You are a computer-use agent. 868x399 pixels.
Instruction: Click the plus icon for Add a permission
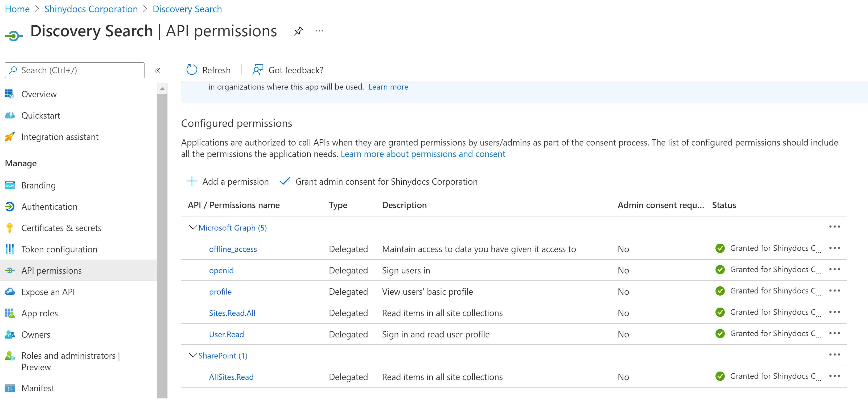coord(192,181)
